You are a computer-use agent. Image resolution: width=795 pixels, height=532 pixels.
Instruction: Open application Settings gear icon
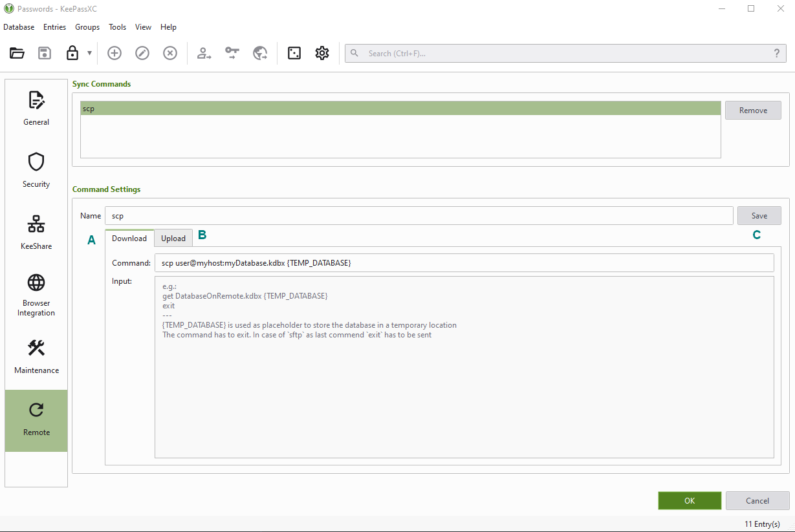point(322,54)
